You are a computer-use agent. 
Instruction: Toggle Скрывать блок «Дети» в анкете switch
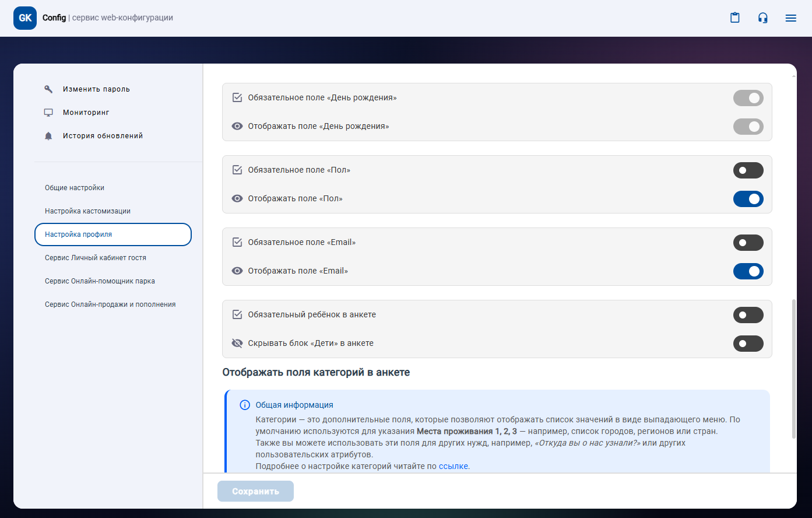click(x=748, y=344)
